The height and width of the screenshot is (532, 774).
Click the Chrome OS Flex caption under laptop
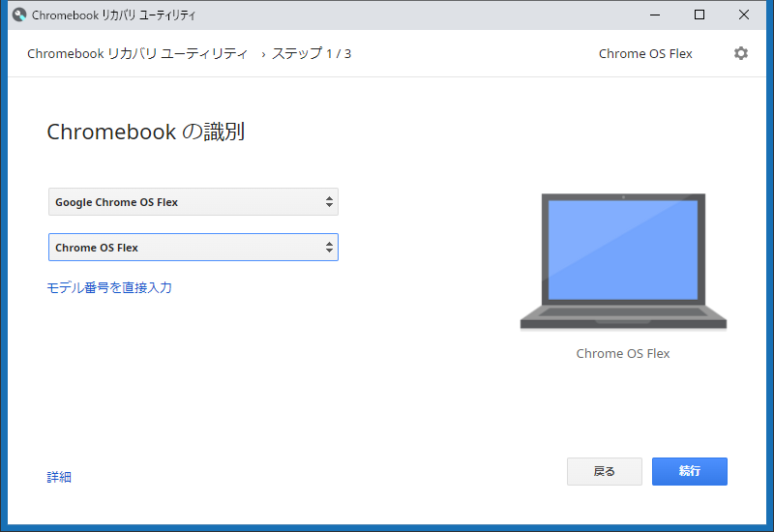tap(623, 353)
